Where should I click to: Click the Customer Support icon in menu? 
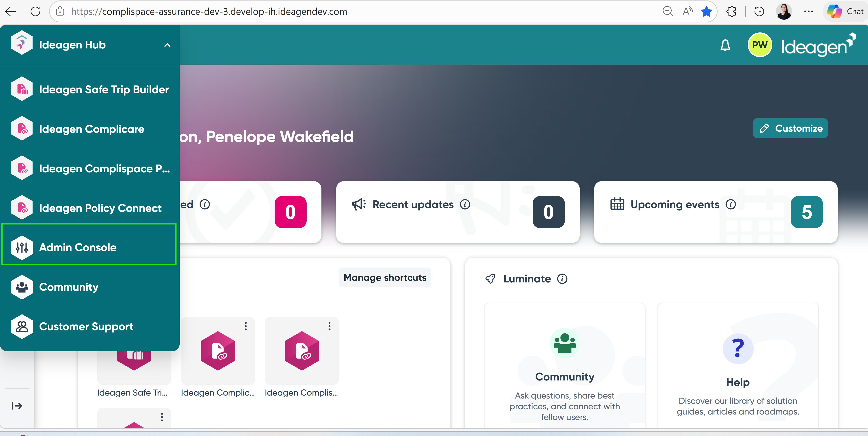(22, 326)
